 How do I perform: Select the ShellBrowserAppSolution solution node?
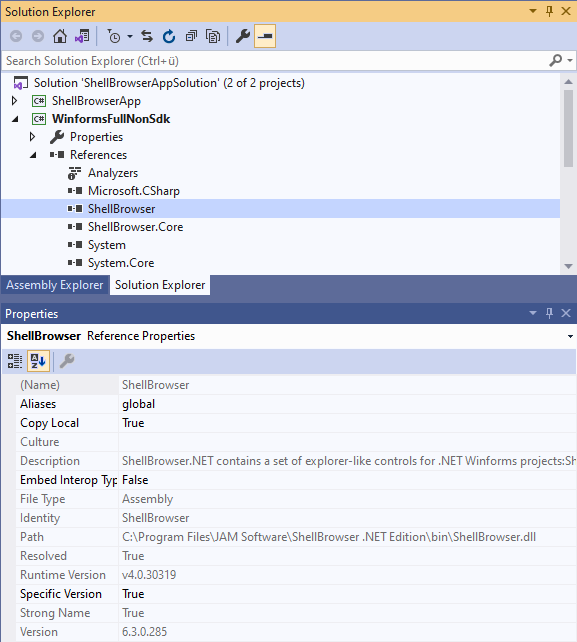tap(169, 83)
